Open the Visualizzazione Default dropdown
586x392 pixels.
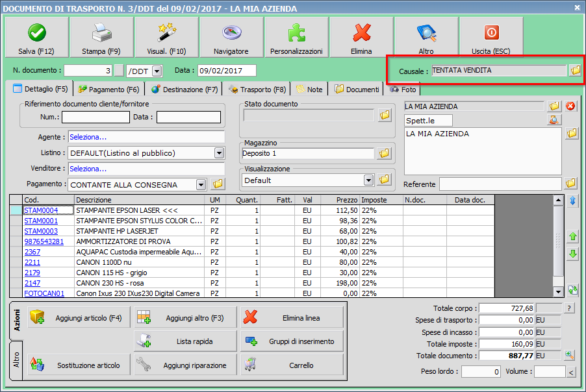[369, 180]
